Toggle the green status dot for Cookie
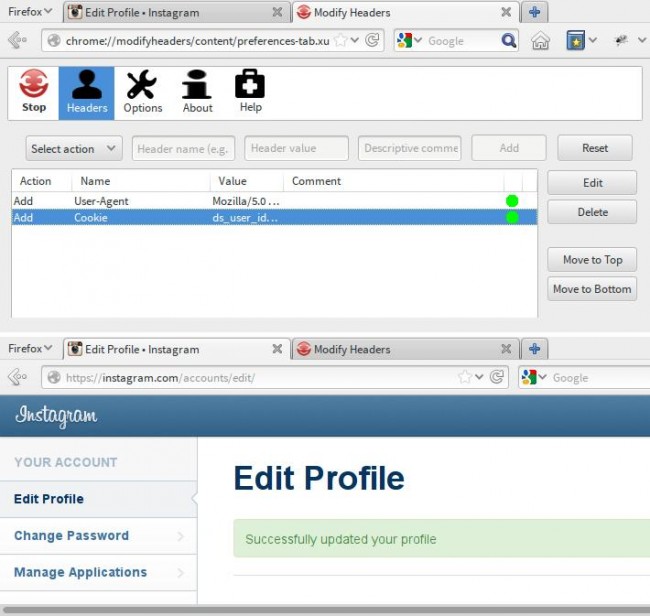Image resolution: width=650 pixels, height=616 pixels. point(512,217)
